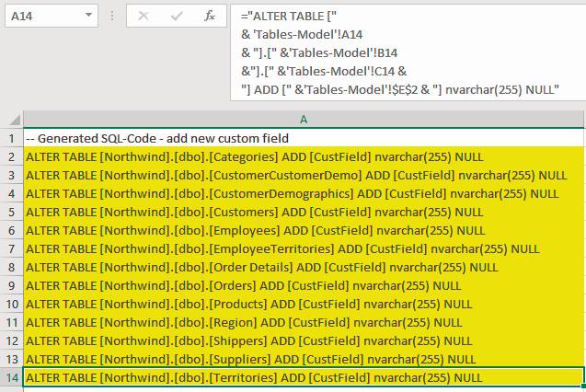Select the Order Details ALTER TABLE cell
The image size is (586, 392).
[304, 267]
